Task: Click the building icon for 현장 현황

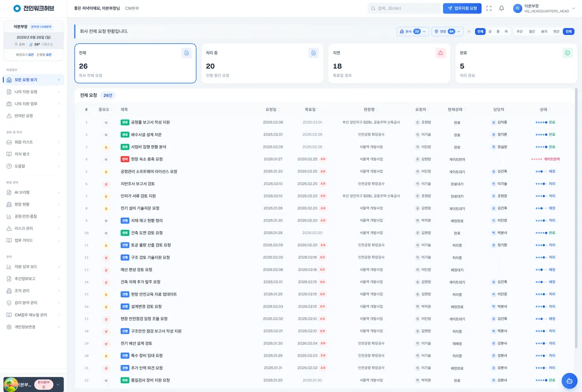Action: [9, 204]
